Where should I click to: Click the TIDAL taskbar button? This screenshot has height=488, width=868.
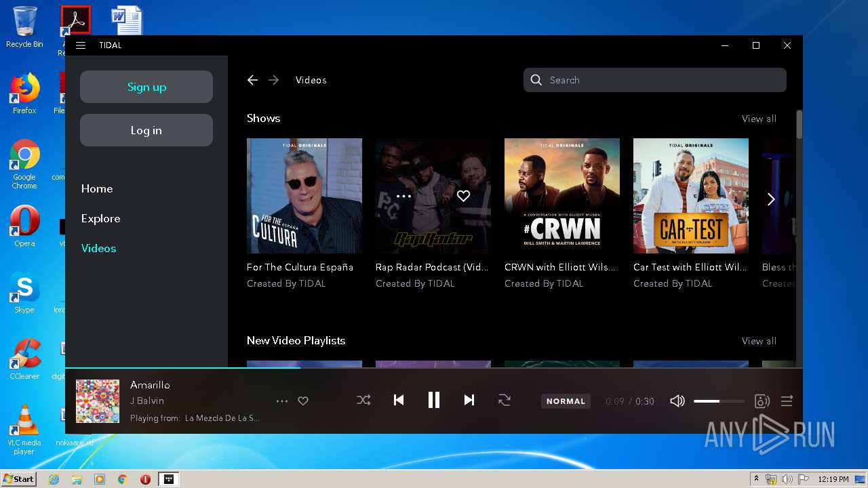(x=169, y=479)
